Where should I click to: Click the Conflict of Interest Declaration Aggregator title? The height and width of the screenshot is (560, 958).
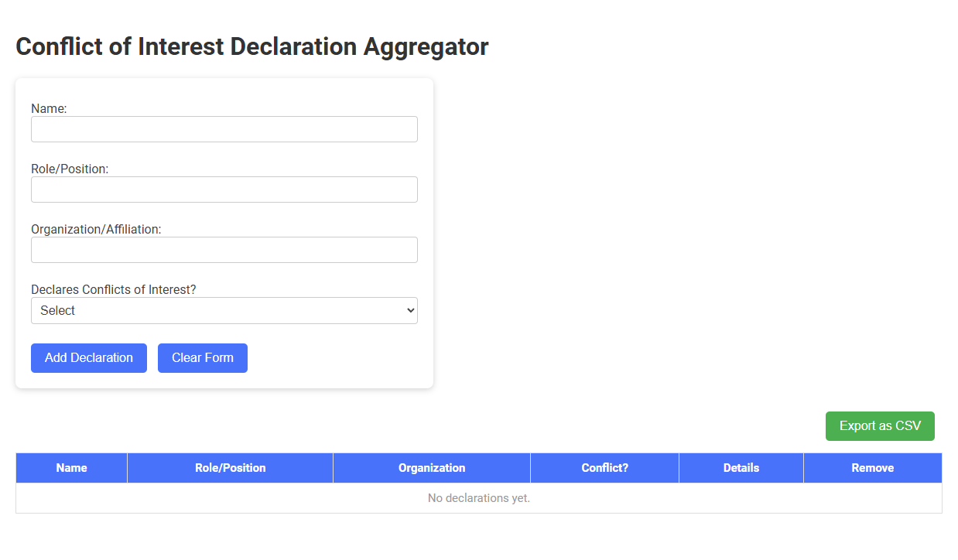pos(251,46)
